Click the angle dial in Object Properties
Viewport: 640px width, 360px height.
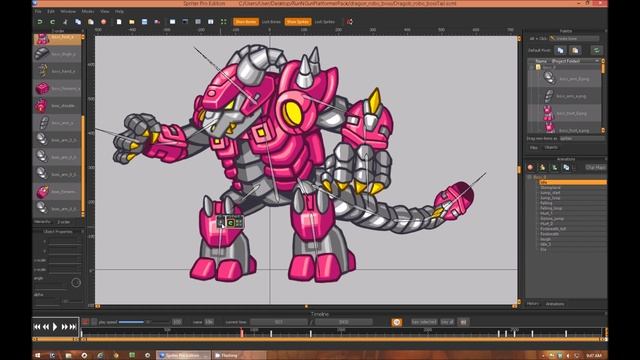(76, 282)
